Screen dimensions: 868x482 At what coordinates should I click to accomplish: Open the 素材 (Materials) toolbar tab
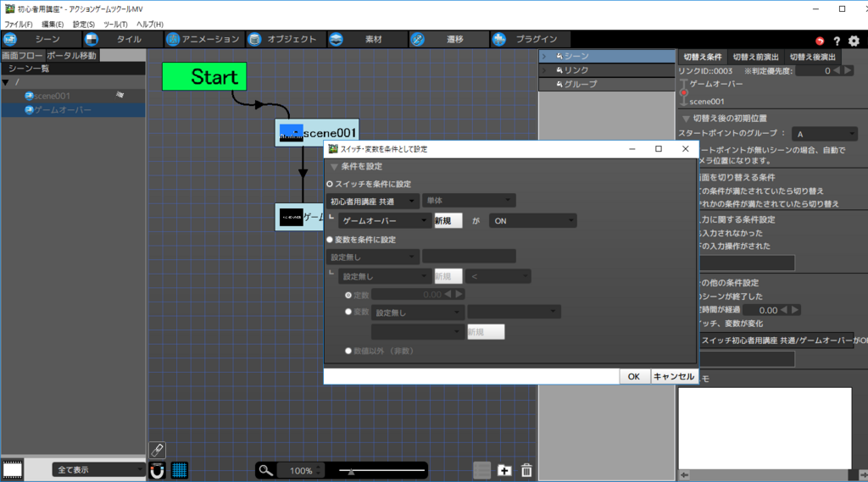click(366, 39)
